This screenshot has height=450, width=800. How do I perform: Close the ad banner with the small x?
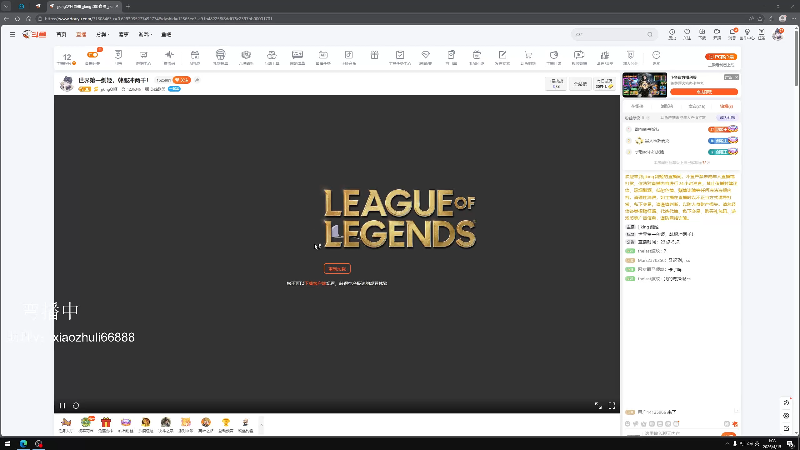(x=736, y=77)
